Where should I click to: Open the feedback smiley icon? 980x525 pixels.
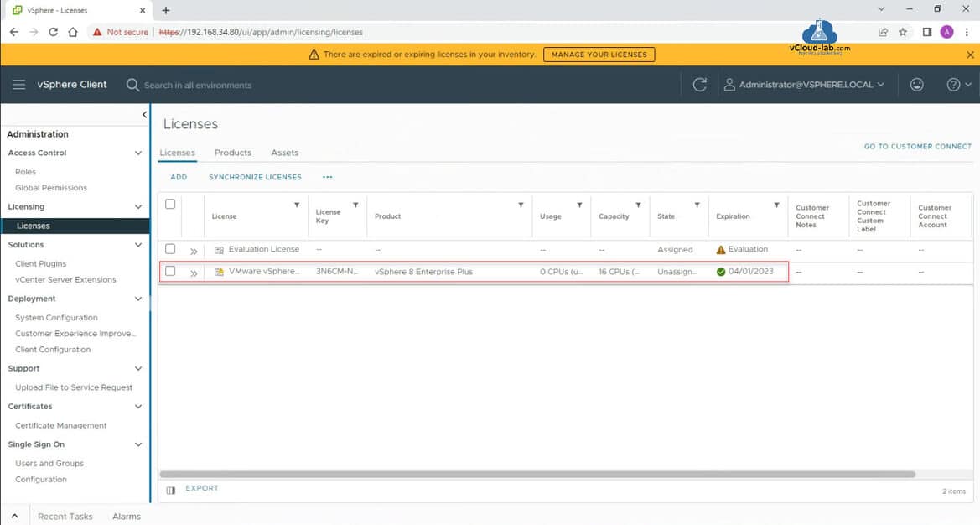(916, 85)
